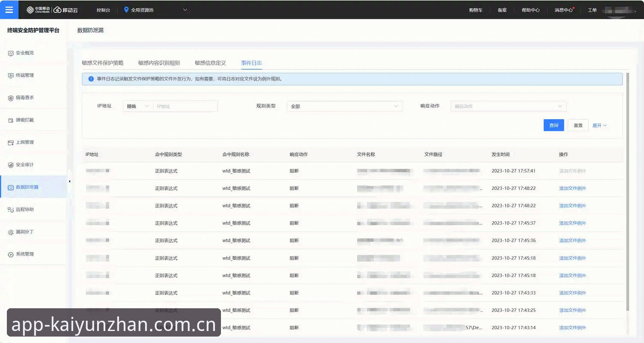
Task: Switch to 敏感文件保护策略 tab
Action: (103, 63)
